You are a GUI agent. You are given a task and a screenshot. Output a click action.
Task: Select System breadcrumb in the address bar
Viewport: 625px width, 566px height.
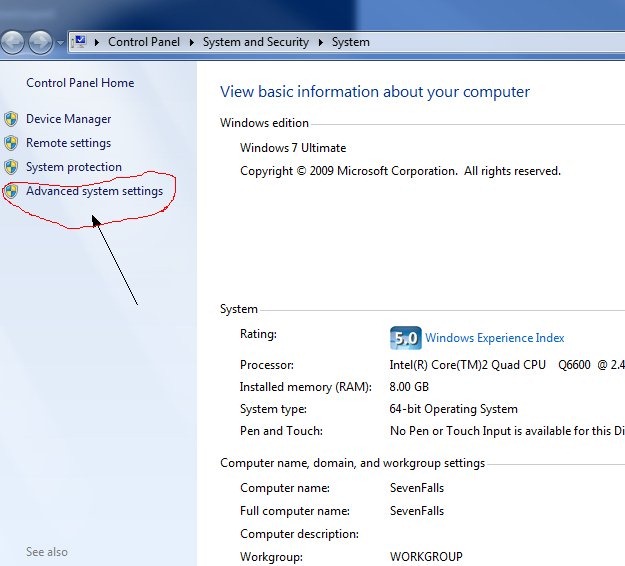(x=351, y=42)
